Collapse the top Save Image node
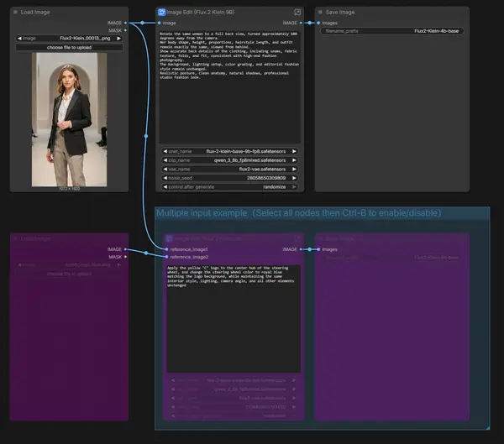Viewport: 504px width, 444px height. pyautogui.click(x=320, y=13)
